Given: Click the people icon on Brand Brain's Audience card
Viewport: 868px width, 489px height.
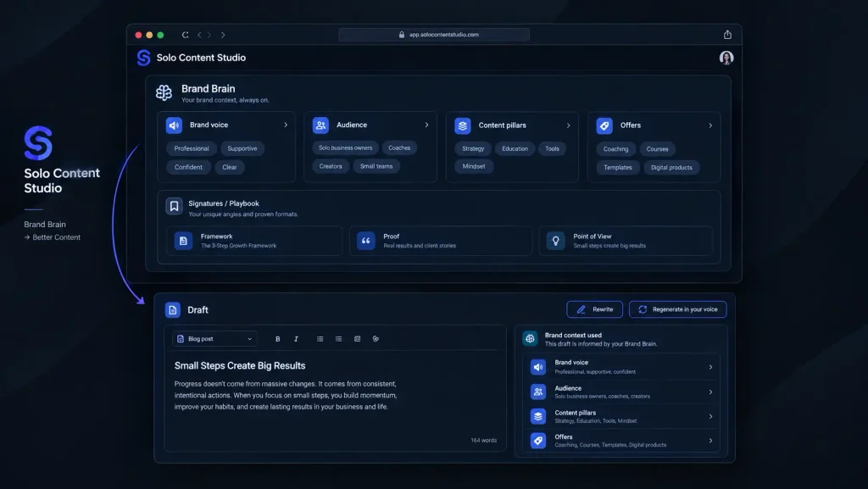Looking at the screenshot, I should [x=320, y=125].
